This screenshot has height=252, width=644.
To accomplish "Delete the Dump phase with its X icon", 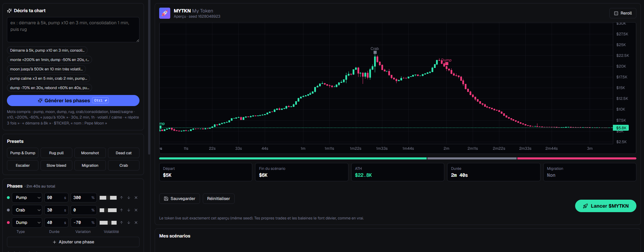I will tap(136, 223).
